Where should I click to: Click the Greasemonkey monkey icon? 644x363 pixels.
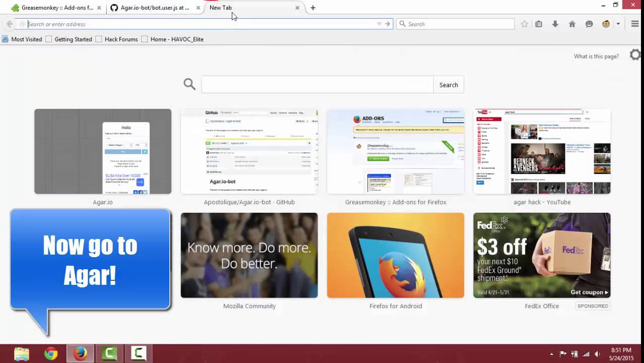[606, 24]
